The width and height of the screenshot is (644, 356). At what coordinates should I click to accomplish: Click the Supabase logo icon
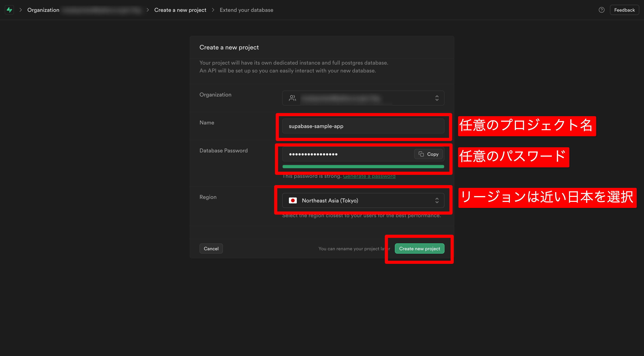(9, 10)
